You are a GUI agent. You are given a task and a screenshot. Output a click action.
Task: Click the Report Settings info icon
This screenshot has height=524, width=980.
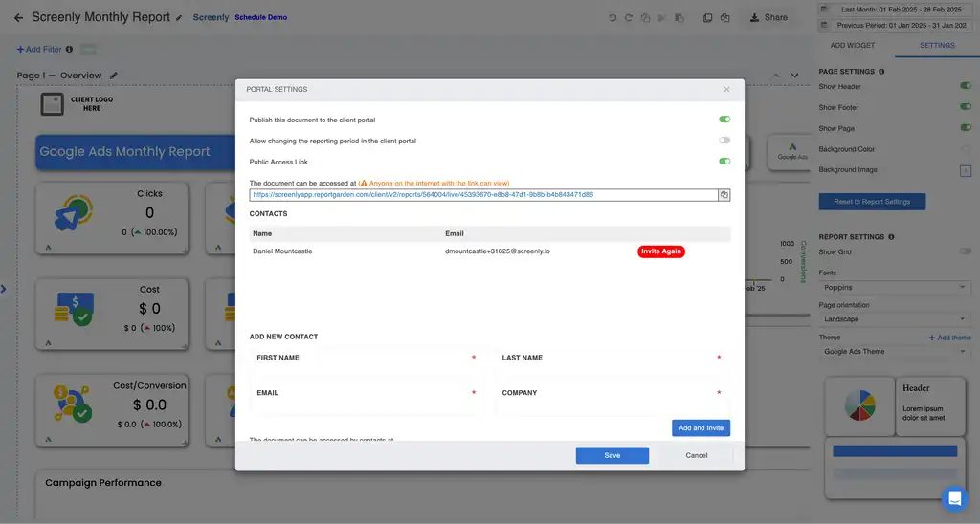(x=891, y=237)
